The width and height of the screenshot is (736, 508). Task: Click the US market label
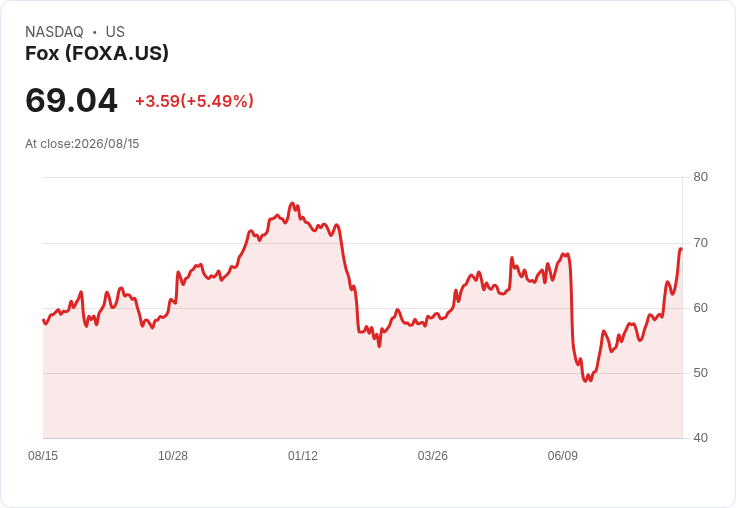(115, 32)
